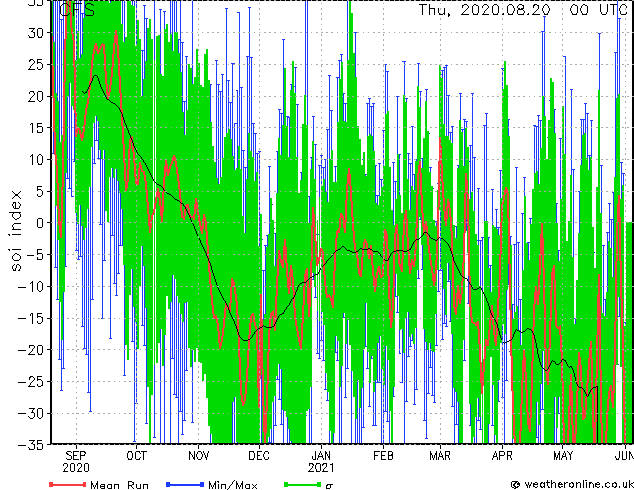Viewport: 634px width, 490px height.
Task: Click the 'SEP 2020' x-axis label
Action: 76,462
